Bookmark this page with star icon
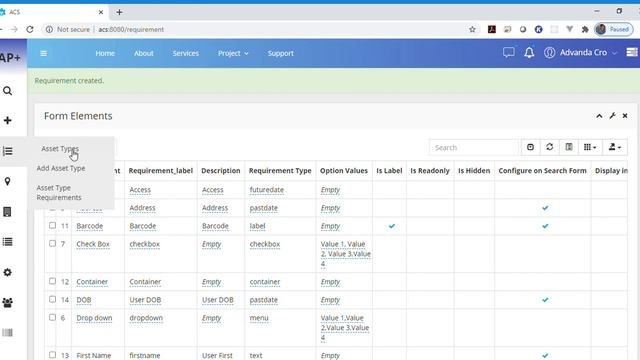The width and height of the screenshot is (640, 360). tap(472, 29)
